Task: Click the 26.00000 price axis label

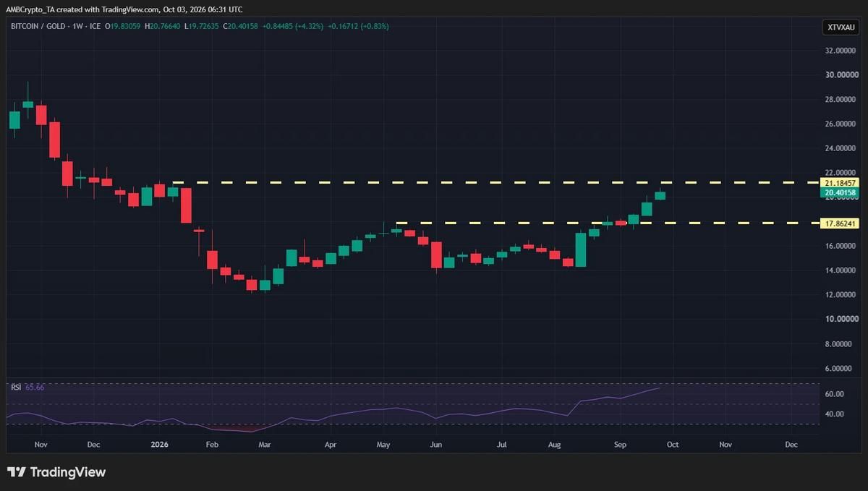Action: coord(841,124)
